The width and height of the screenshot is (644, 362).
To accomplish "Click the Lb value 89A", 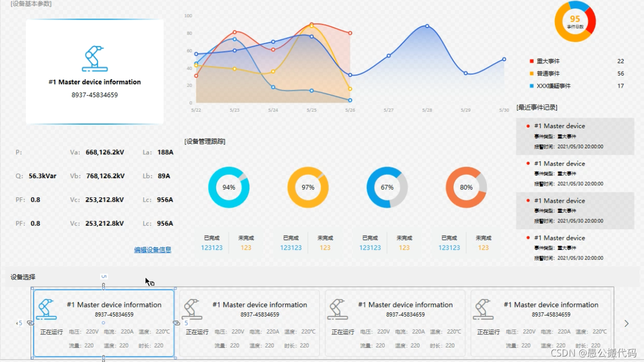I will pyautogui.click(x=164, y=176).
